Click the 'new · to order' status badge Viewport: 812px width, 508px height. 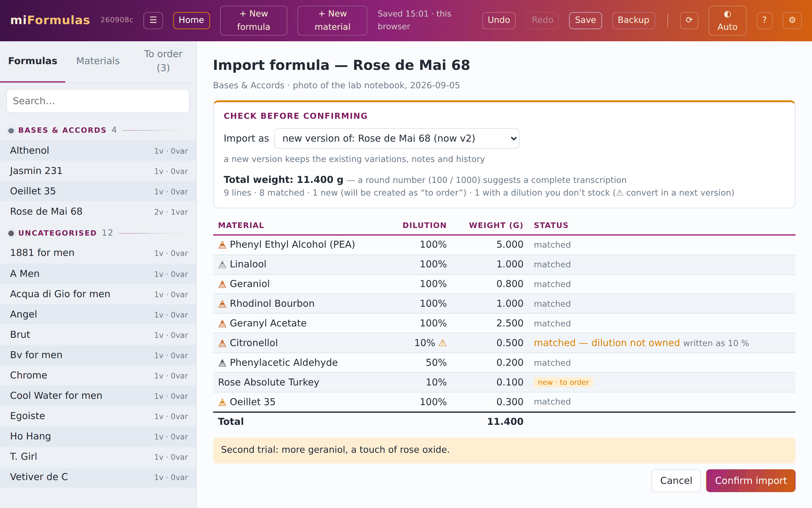tap(563, 382)
